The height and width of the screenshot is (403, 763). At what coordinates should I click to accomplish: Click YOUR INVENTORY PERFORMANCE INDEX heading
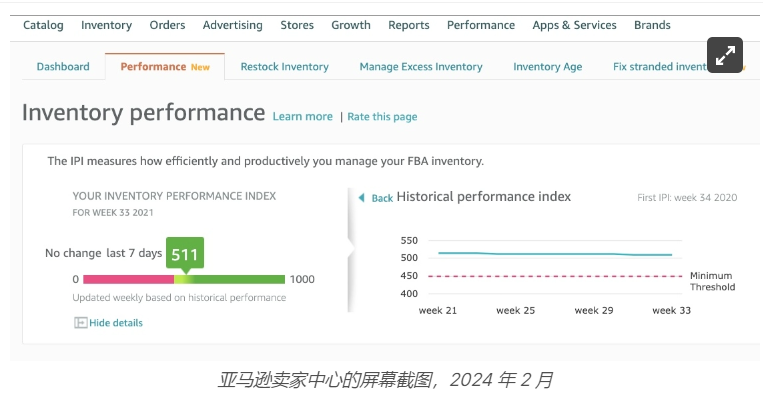click(x=174, y=196)
